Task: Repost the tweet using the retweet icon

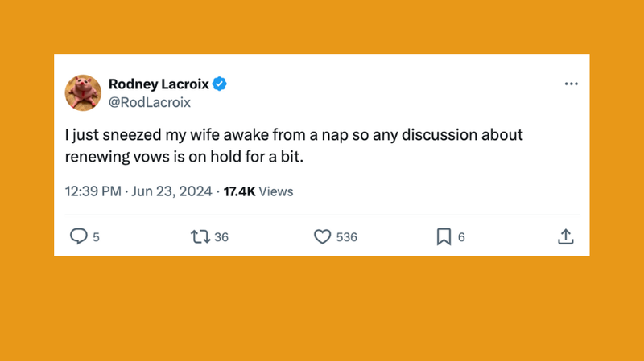Action: coord(198,236)
